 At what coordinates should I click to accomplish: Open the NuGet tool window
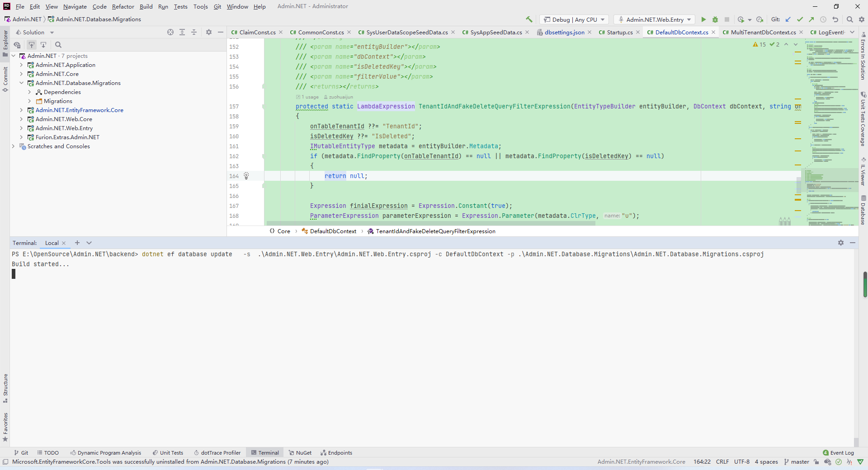300,452
